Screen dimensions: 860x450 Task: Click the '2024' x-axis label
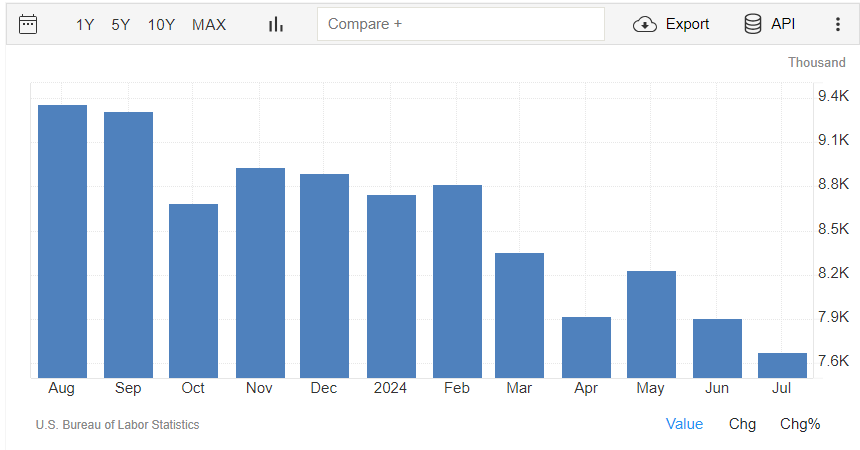[x=390, y=388]
